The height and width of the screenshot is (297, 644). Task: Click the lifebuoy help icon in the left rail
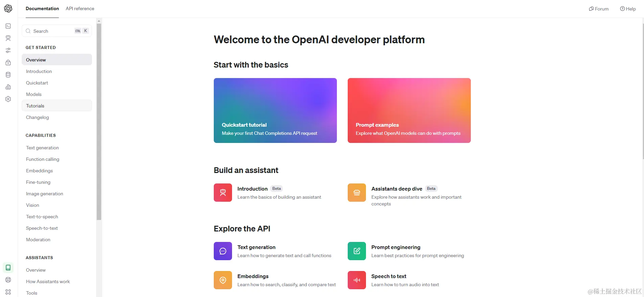[8, 280]
